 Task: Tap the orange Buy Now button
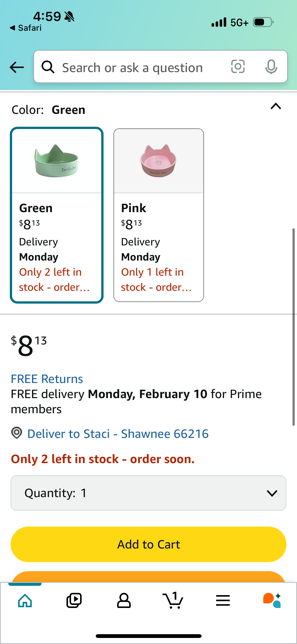pos(148,577)
